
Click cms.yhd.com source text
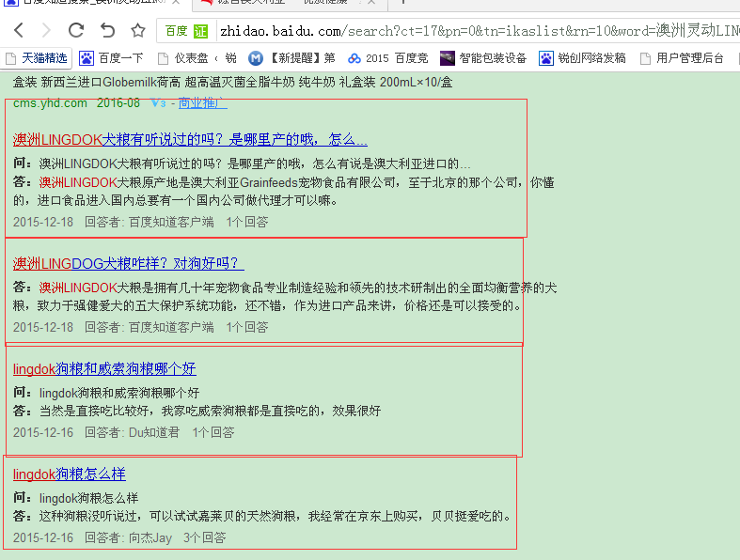click(50, 102)
